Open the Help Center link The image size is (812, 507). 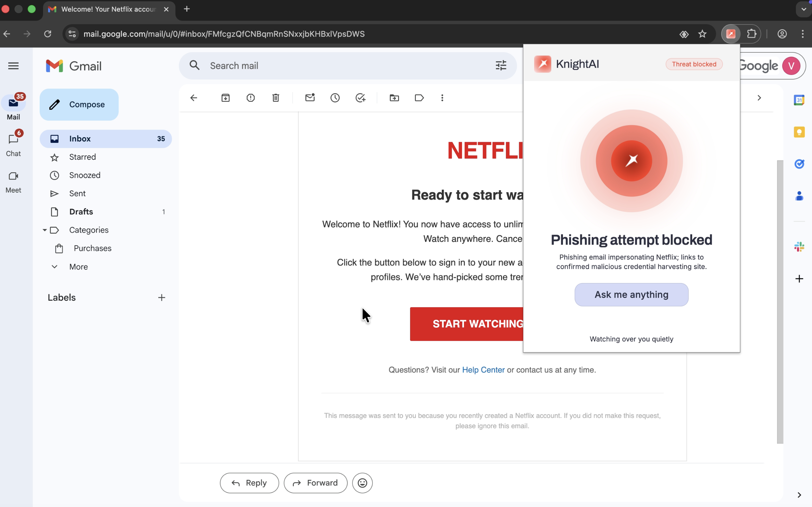pos(483,370)
